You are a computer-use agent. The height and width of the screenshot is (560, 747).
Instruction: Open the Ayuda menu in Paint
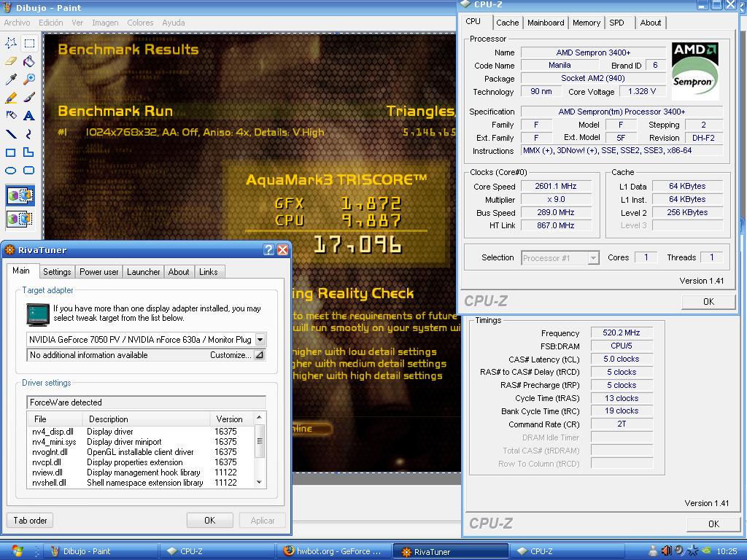click(174, 23)
